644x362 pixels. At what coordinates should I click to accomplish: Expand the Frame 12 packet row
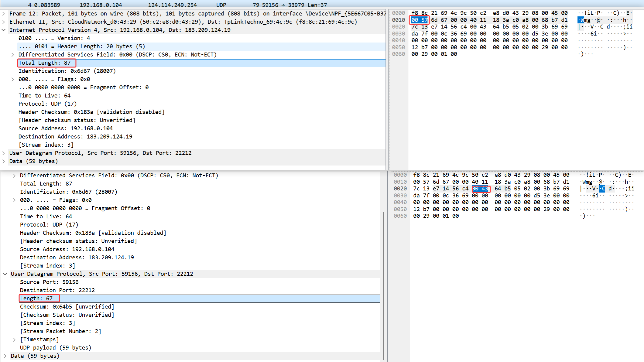tap(4, 14)
